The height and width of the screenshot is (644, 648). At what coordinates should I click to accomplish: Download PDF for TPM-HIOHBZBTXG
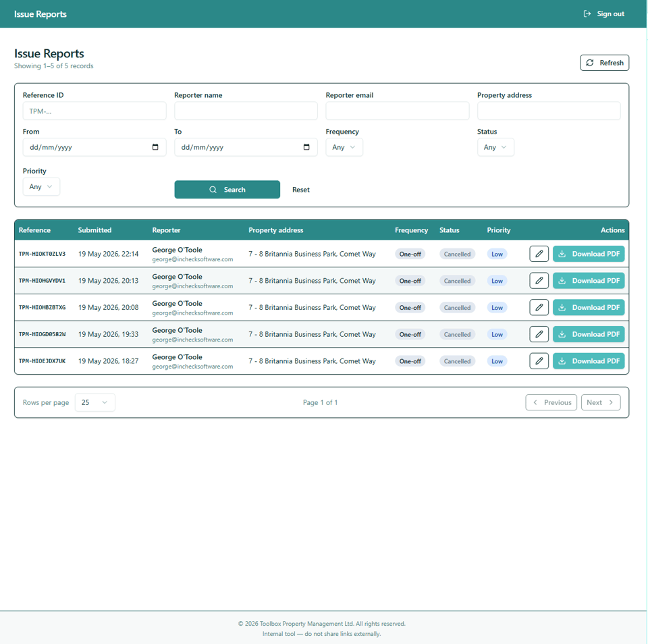tap(589, 308)
